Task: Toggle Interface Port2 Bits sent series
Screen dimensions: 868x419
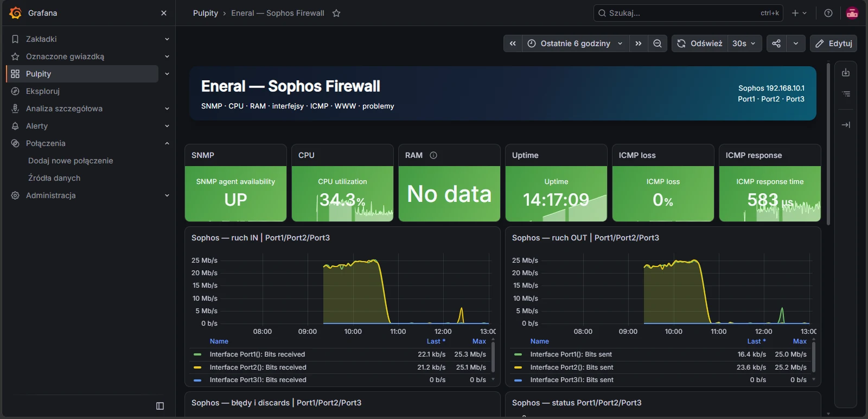Action: (572, 367)
